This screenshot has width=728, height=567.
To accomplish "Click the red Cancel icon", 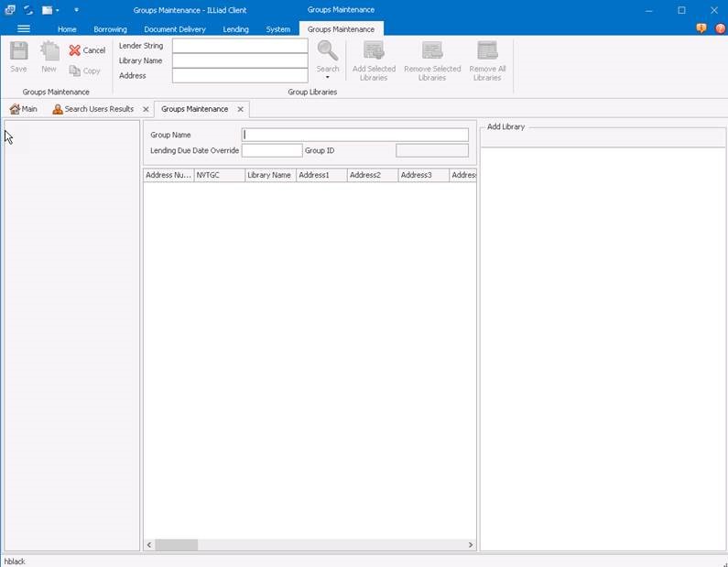I will [75, 50].
